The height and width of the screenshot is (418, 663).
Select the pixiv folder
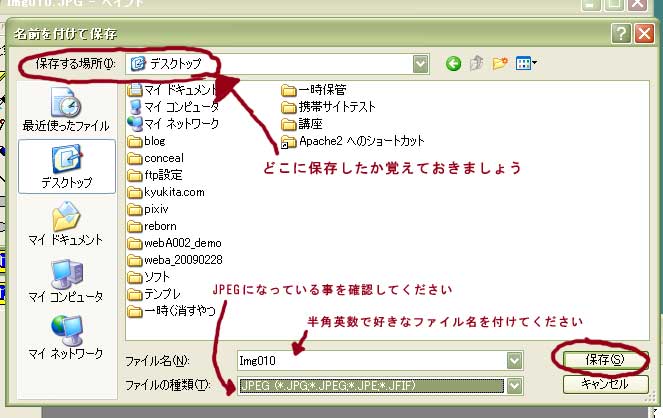pyautogui.click(x=148, y=209)
